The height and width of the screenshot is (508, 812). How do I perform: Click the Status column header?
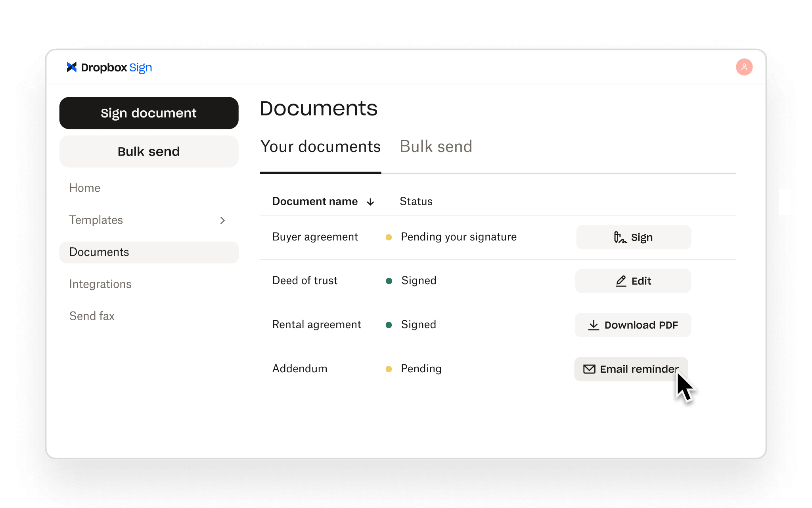pyautogui.click(x=416, y=202)
